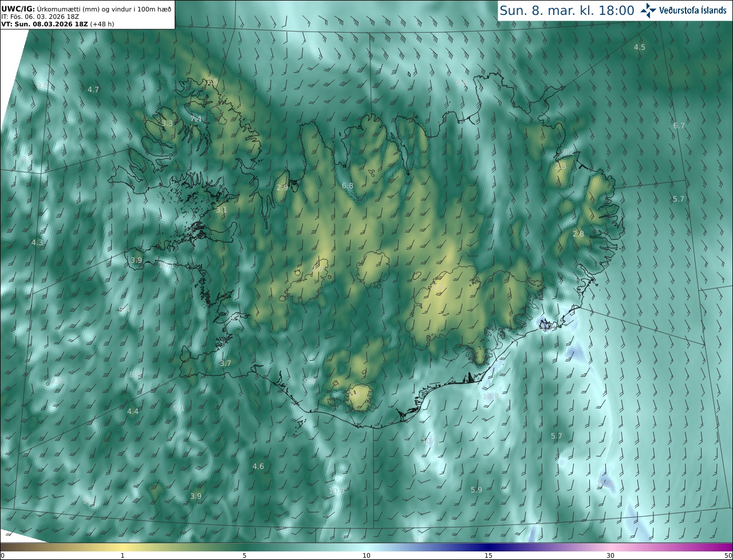Click the 50 tick label on the colorbar

coord(728,555)
